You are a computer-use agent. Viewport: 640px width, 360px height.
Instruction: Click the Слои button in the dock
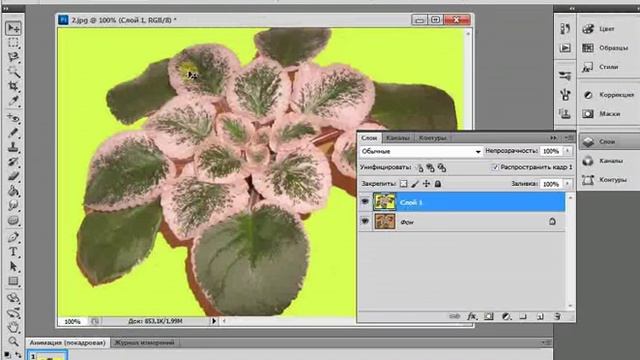pos(609,142)
